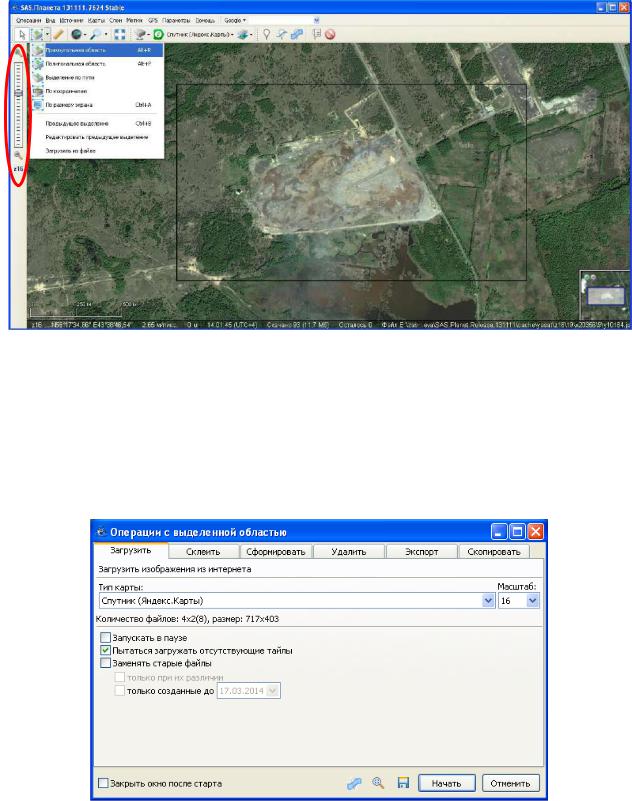Click the green Yandex map icon
This screenshot has width=632, height=801.
pos(158,34)
